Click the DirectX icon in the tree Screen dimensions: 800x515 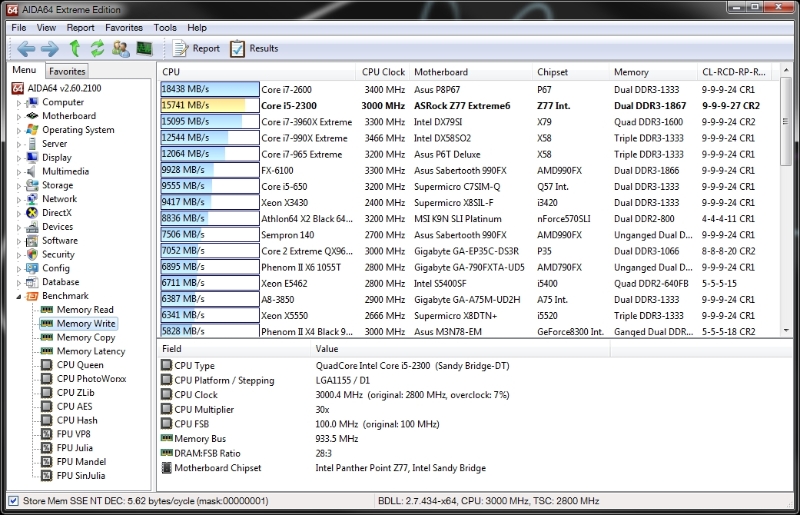coord(32,212)
